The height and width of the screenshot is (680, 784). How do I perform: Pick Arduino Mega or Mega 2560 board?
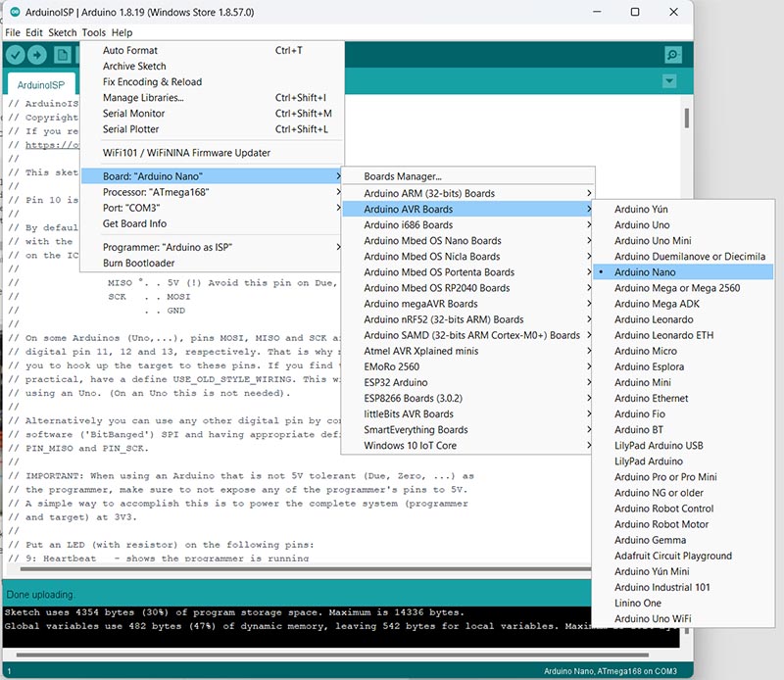tap(677, 288)
